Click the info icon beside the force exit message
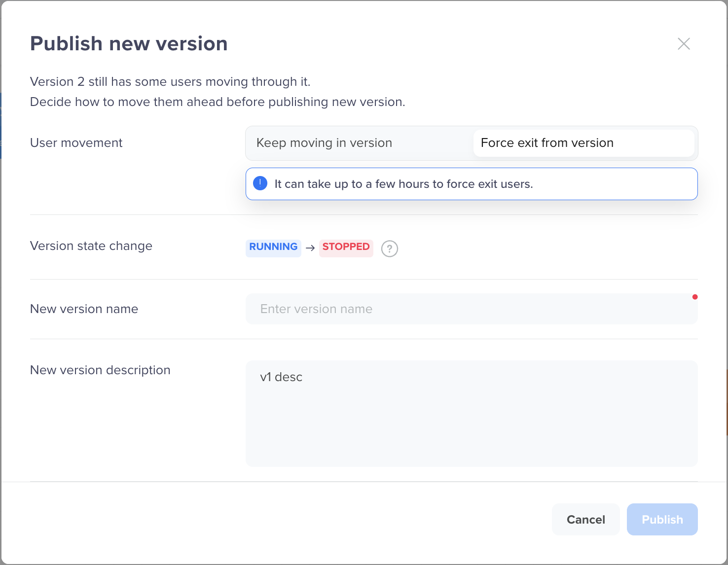 [x=260, y=183]
